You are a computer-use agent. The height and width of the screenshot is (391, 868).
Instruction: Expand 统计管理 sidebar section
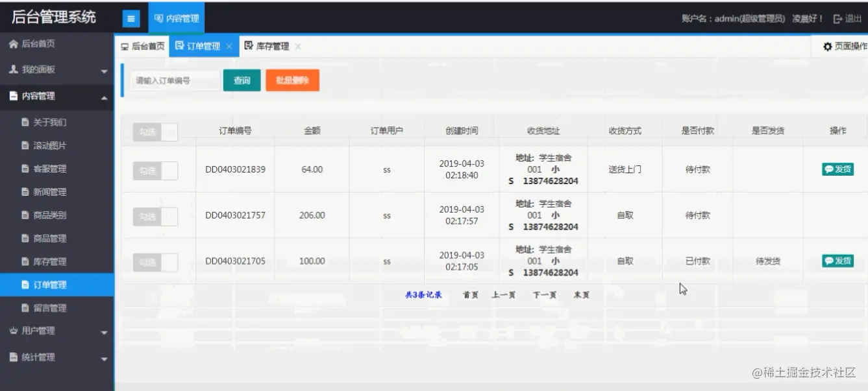(57, 357)
